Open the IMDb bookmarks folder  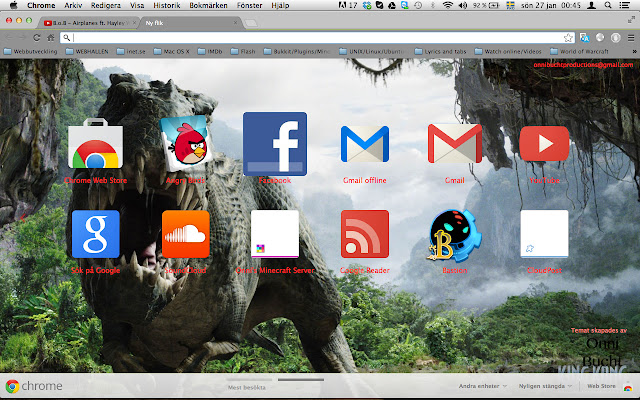pyautogui.click(x=210, y=51)
